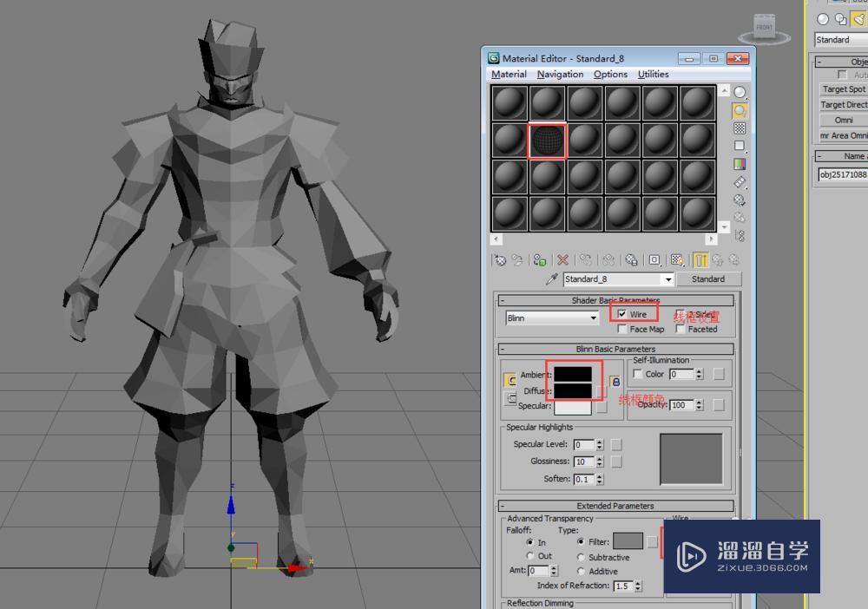Click the Target Direct light button
Viewport: 868px width, 609px height.
(x=843, y=105)
